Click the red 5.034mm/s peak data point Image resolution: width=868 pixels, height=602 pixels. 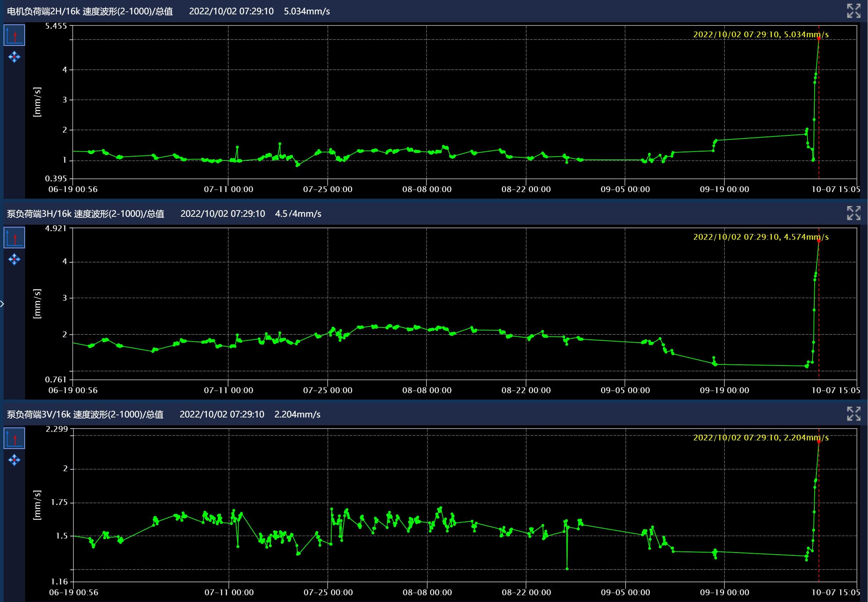[819, 38]
